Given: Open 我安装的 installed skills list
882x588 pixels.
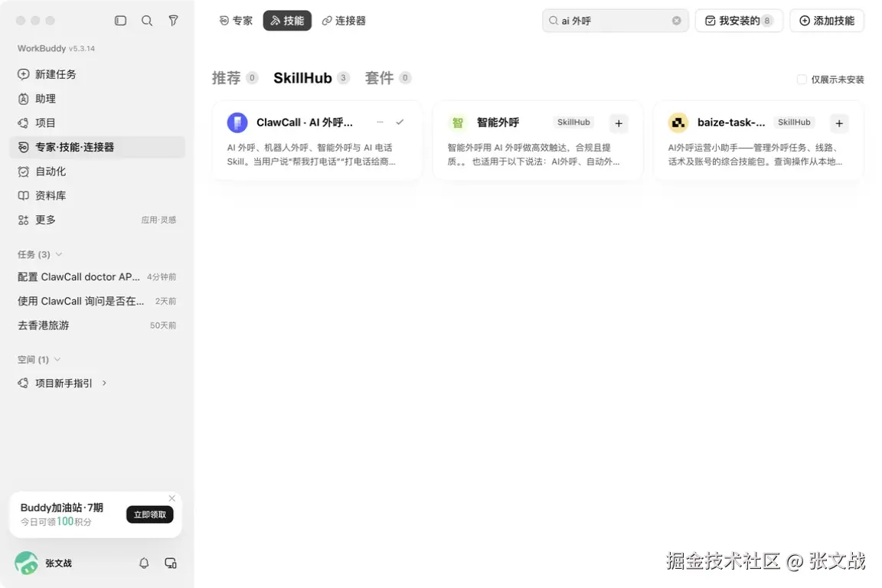Looking at the screenshot, I should tap(739, 21).
